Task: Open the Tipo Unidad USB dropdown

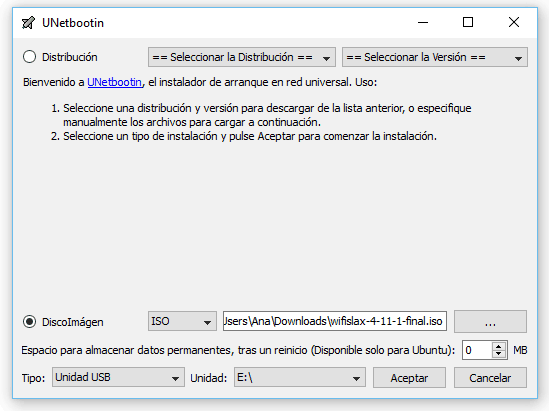Action: 118,377
